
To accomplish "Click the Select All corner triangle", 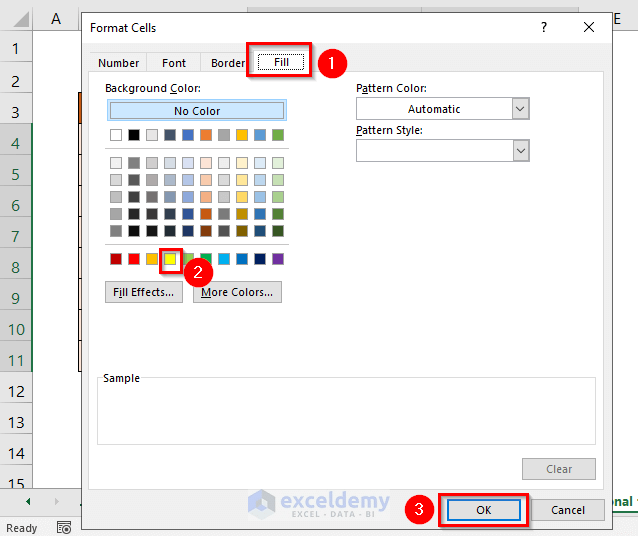I will (20, 19).
